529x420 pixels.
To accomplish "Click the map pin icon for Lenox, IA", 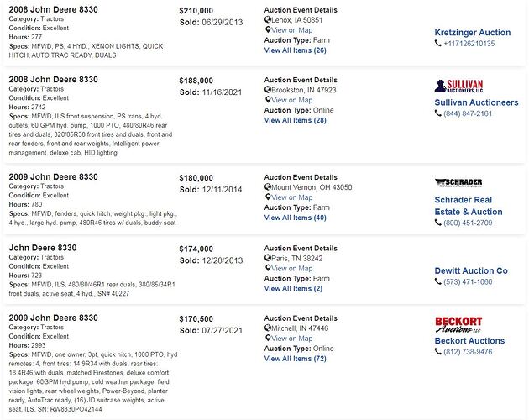I will 268,30.
